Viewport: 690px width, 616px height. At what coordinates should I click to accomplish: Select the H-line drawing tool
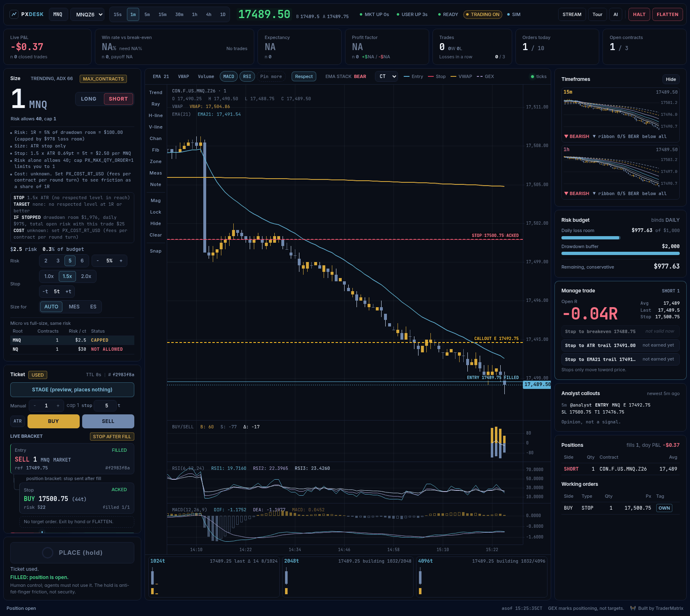click(x=156, y=115)
